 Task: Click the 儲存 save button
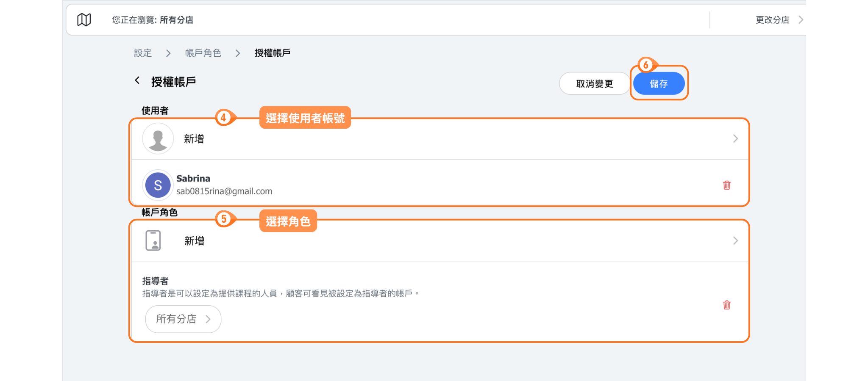click(x=659, y=84)
